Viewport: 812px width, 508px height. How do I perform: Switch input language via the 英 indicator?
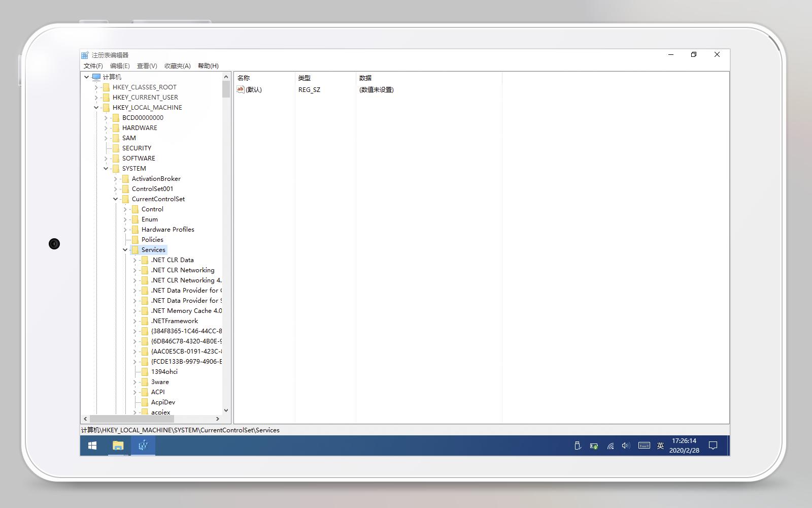[660, 446]
